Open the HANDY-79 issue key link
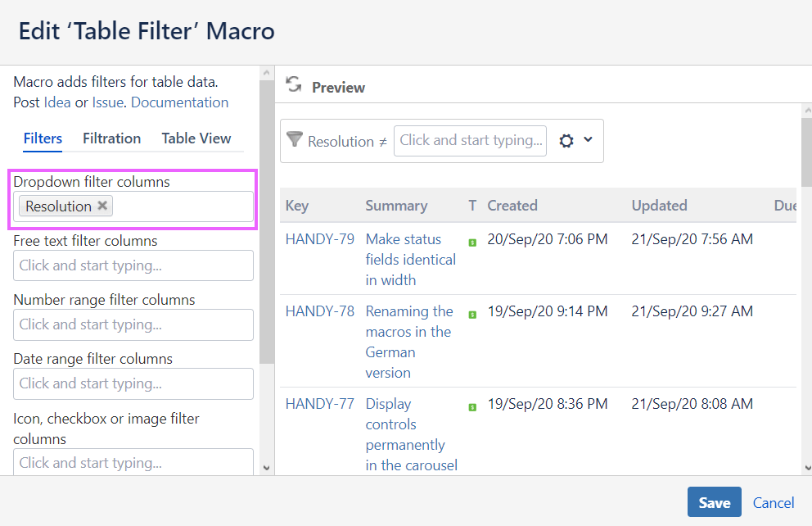Image resolution: width=812 pixels, height=526 pixels. point(319,238)
